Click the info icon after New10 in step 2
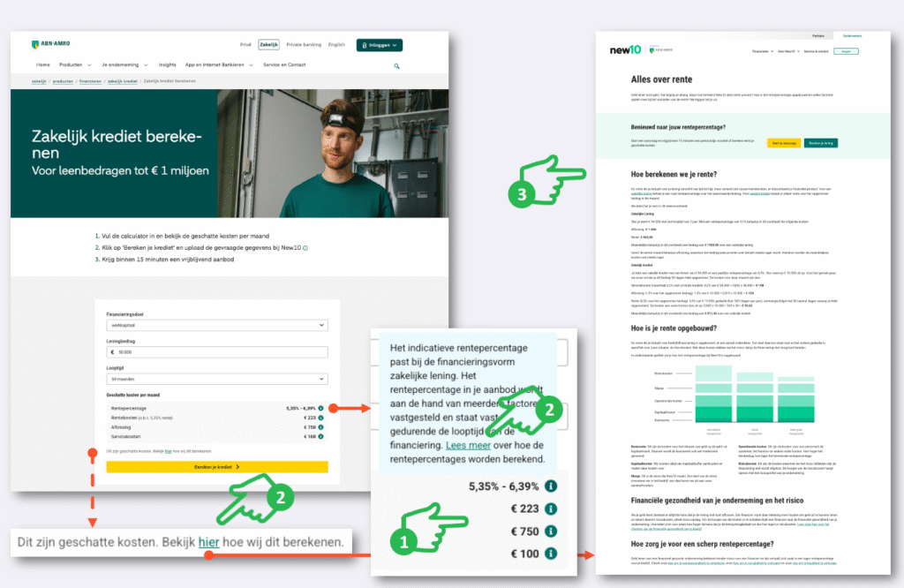This screenshot has height=588, width=904. point(305,248)
